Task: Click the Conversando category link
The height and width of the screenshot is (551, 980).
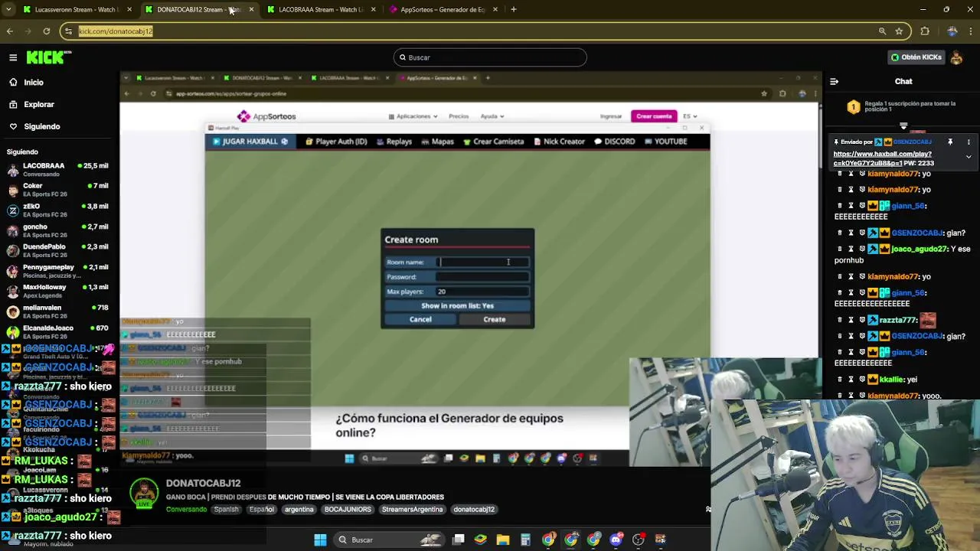Action: [186, 510]
